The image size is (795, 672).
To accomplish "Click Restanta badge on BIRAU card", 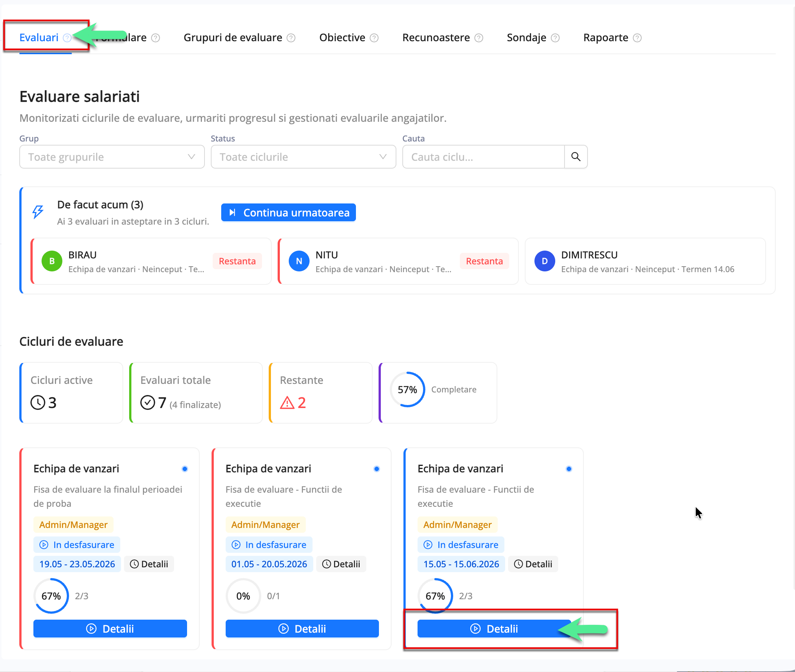I will click(x=237, y=261).
